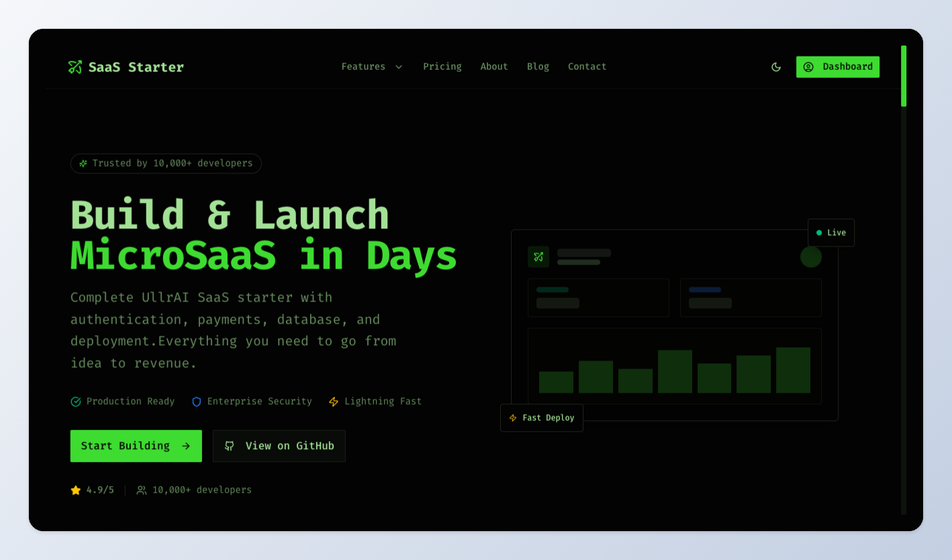Click the SaaS Starter rocket logo icon
Viewport: 952px width, 560px height.
click(75, 67)
